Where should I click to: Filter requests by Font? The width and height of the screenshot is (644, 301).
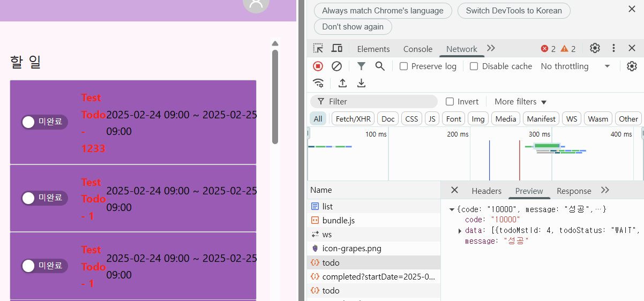point(454,119)
